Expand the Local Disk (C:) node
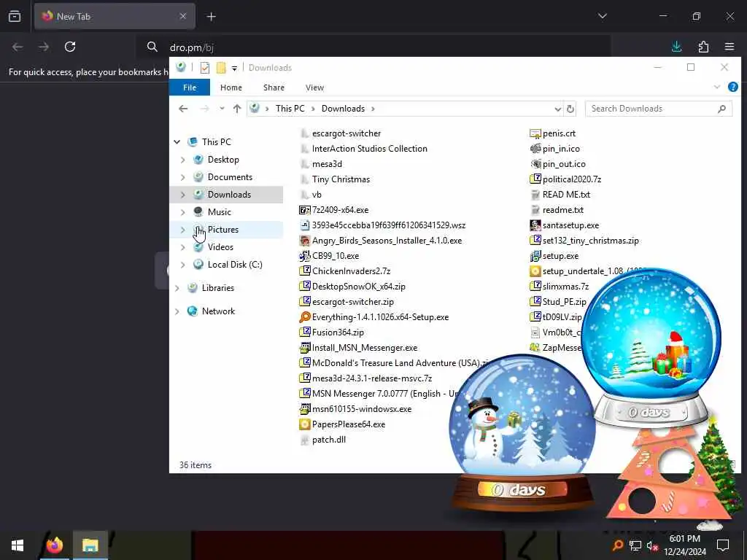This screenshot has height=560, width=747. coord(183,265)
